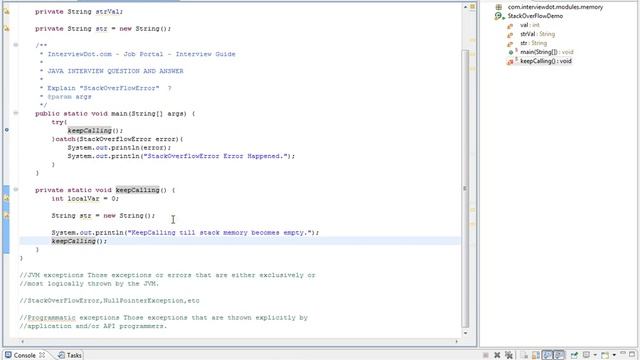Image resolution: width=640 pixels, height=360 pixels.
Task: Click 'JAVA INTERVIEW QUESTION AND ANSWER' comment
Action: point(116,71)
